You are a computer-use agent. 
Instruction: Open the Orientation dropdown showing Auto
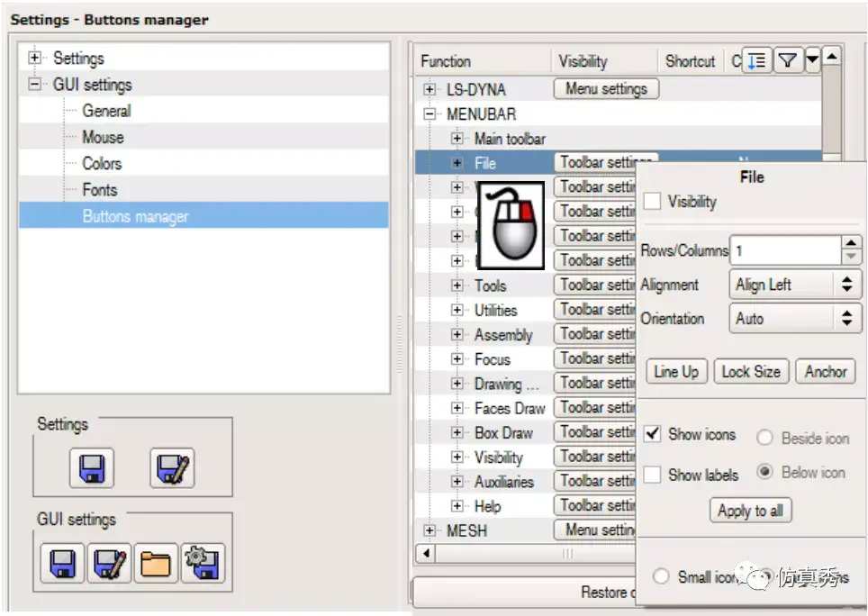click(x=795, y=318)
